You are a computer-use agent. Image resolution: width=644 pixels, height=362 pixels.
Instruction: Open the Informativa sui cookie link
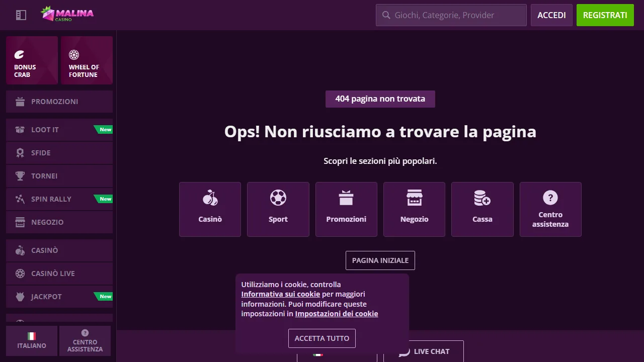pyautogui.click(x=281, y=294)
